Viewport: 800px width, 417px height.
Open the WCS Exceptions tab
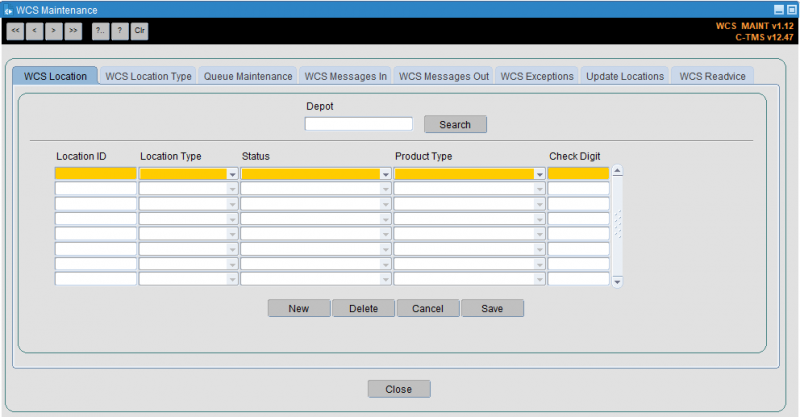537,76
